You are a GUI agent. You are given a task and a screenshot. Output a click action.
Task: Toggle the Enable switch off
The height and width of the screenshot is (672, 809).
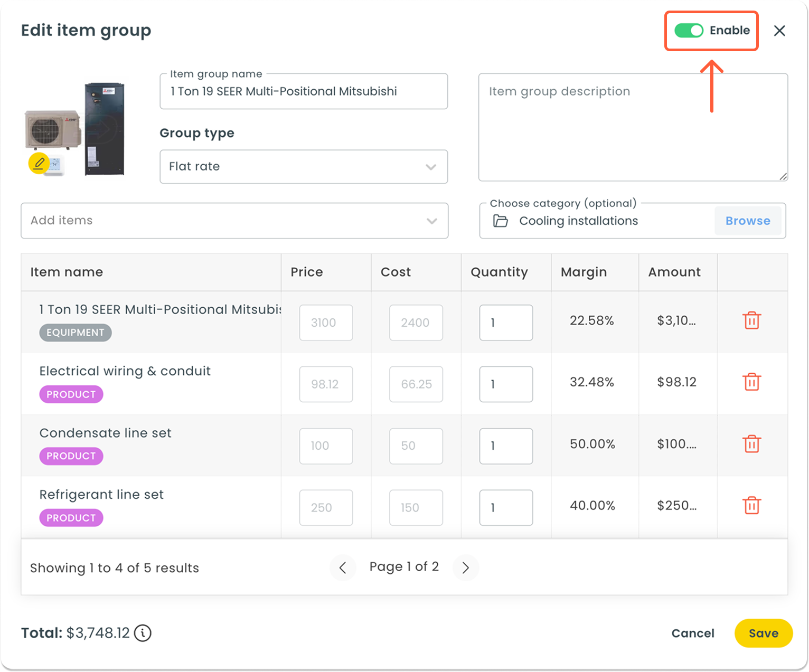tap(689, 31)
